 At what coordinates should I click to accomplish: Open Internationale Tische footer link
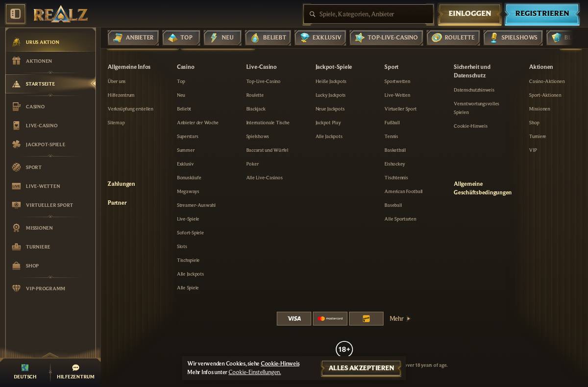268,122
